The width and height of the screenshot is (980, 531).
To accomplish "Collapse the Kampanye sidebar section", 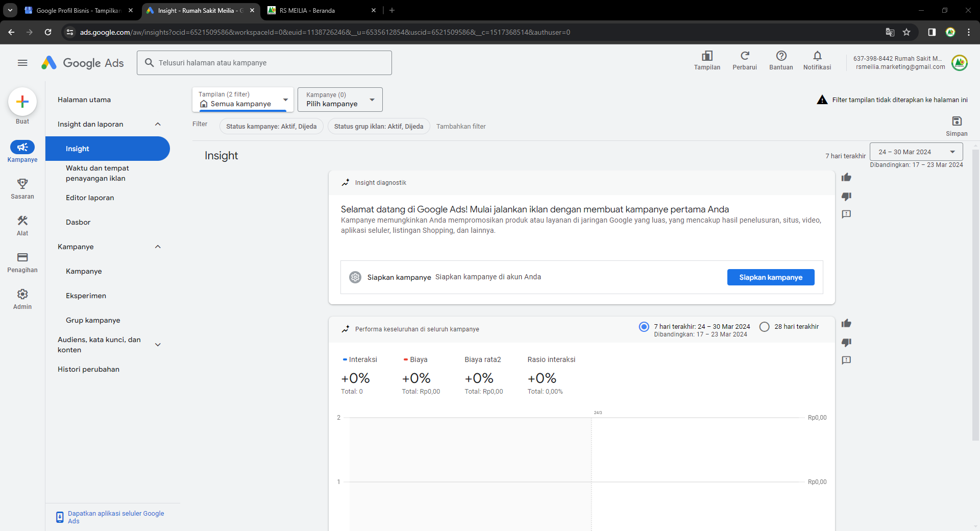I will click(x=158, y=247).
